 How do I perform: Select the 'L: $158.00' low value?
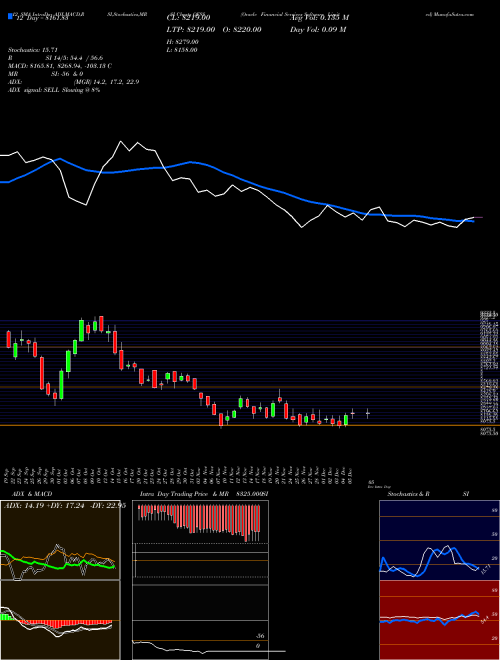tap(182, 50)
